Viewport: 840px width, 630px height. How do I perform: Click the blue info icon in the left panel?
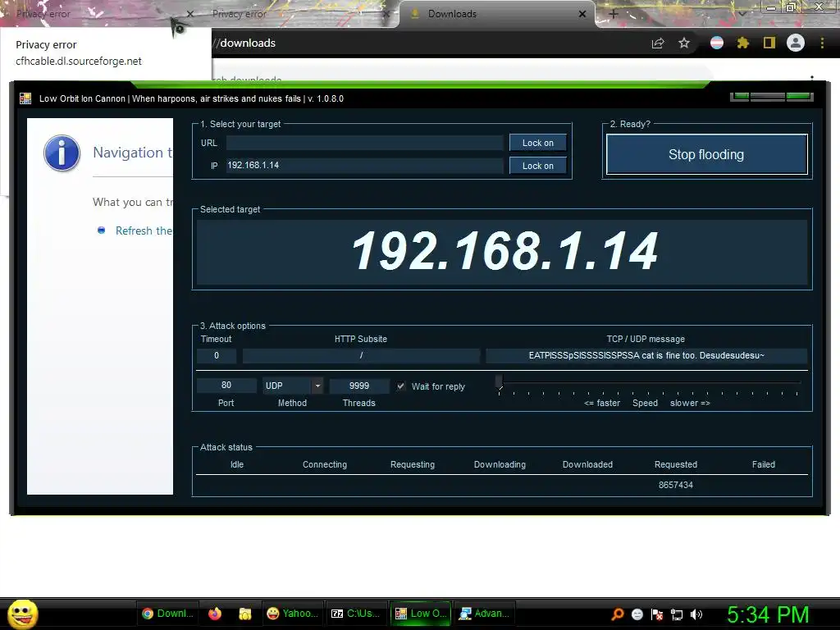62,153
